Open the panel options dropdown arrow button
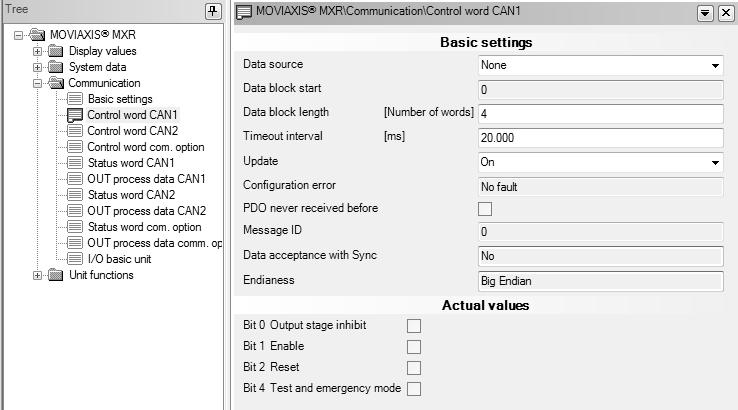The image size is (738, 410). tap(705, 13)
